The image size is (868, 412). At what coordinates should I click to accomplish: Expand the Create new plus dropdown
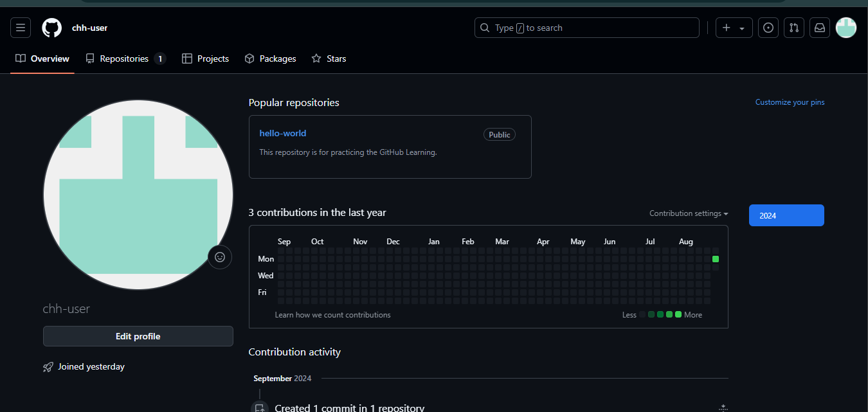(734, 28)
